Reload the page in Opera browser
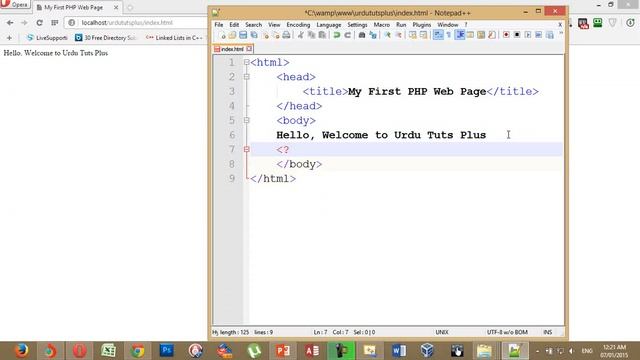 [39, 23]
